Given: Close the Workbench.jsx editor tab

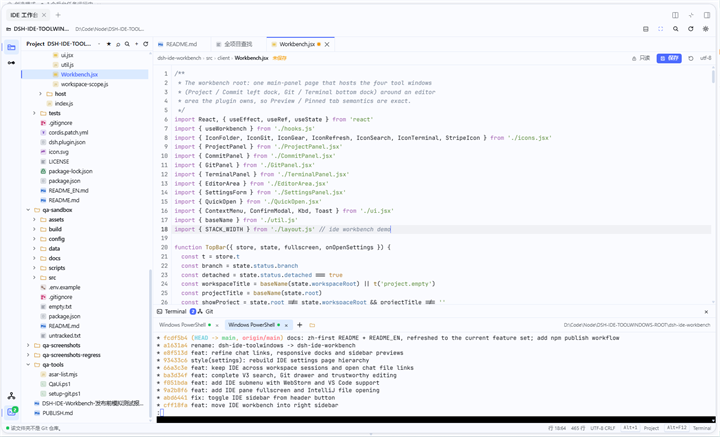Looking at the screenshot, I should click(327, 45).
